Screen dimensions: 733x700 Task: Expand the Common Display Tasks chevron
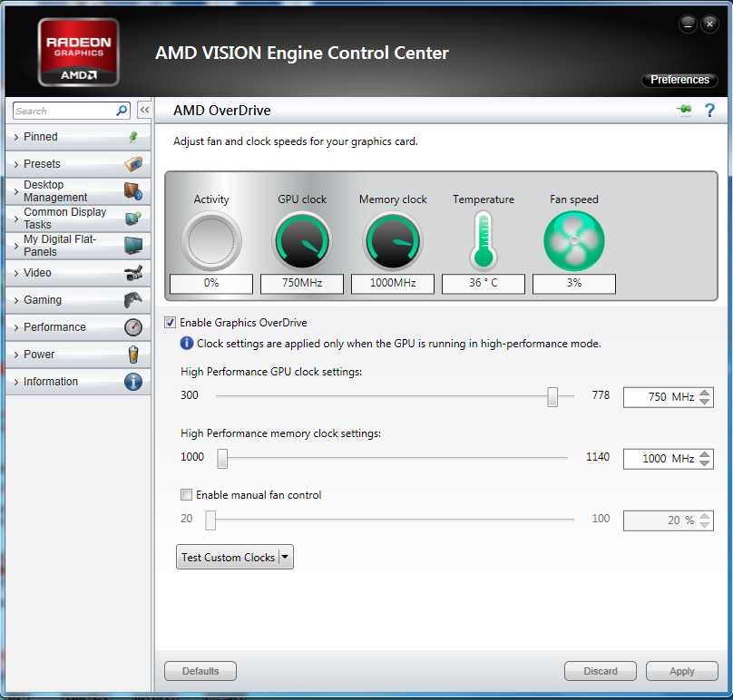tap(16, 219)
